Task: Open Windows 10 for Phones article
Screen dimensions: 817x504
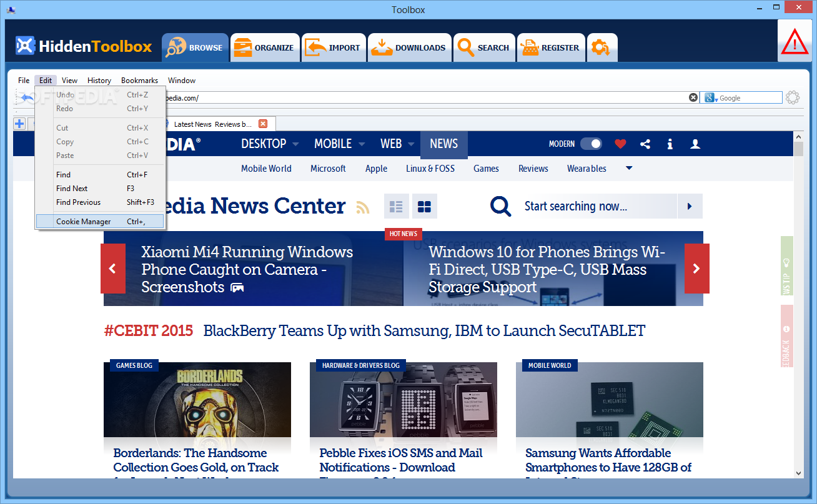Action: (x=547, y=269)
